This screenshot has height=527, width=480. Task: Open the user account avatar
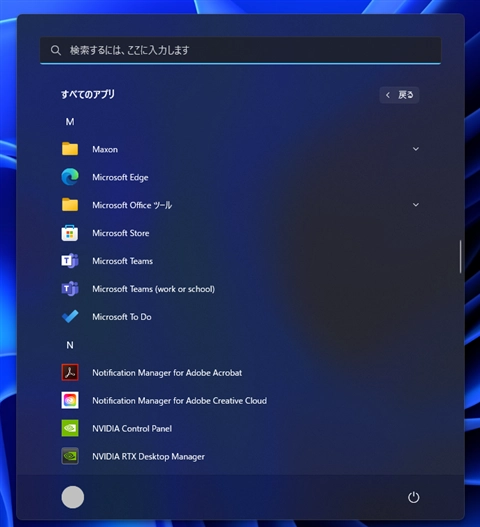tap(73, 497)
